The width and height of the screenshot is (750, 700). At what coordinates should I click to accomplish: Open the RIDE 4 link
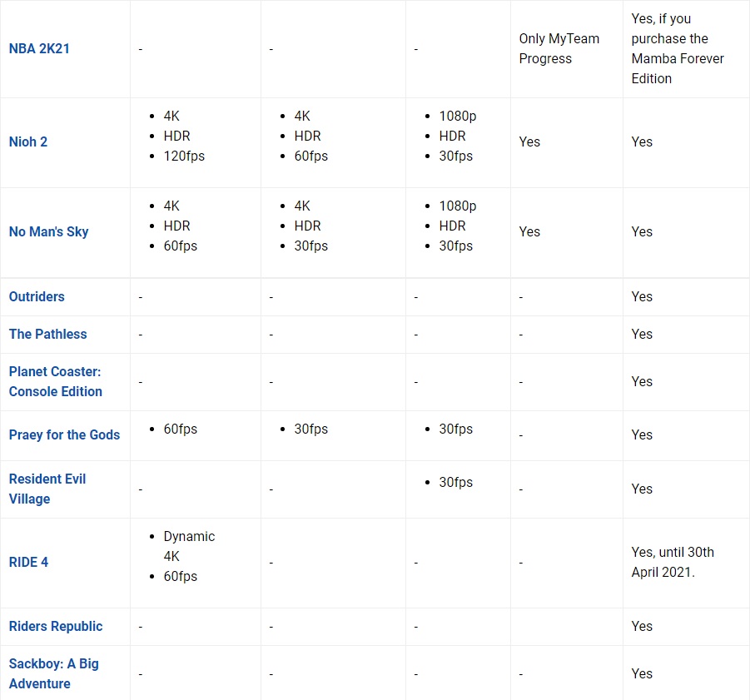coord(28,562)
